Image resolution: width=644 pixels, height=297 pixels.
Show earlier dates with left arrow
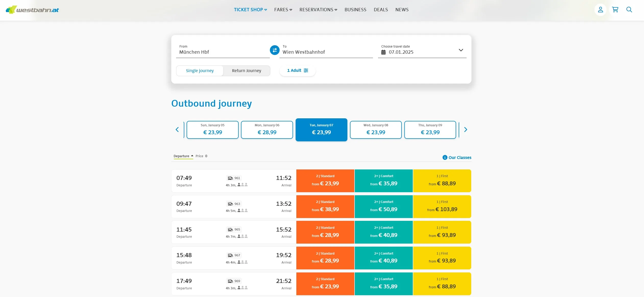pos(177,130)
